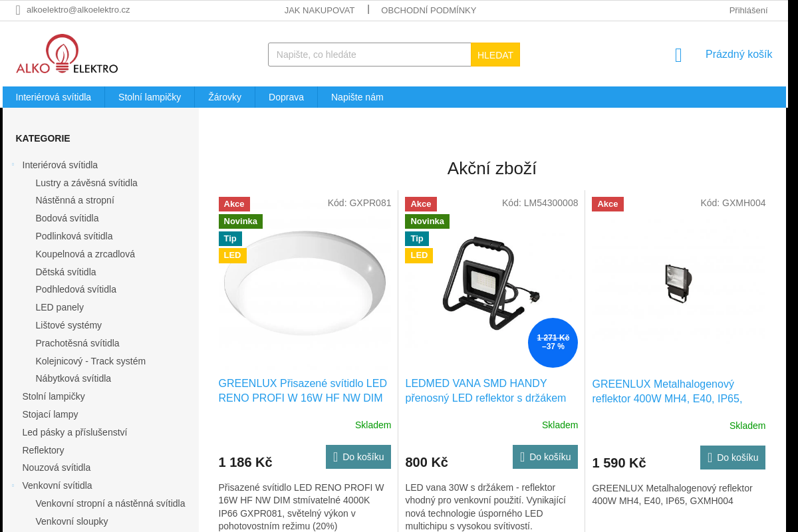Select Žárovky menu item
798x532 pixels.
(225, 97)
